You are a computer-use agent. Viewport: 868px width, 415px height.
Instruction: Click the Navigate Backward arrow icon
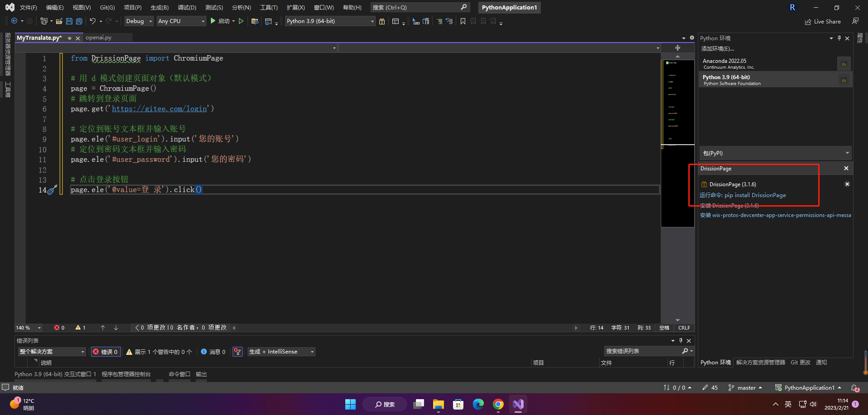click(x=14, y=21)
